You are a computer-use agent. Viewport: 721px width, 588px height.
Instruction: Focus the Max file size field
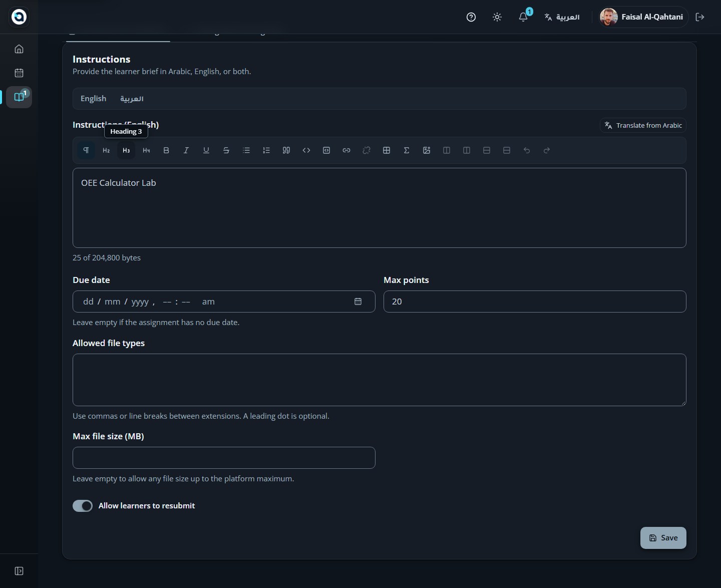[224, 458]
